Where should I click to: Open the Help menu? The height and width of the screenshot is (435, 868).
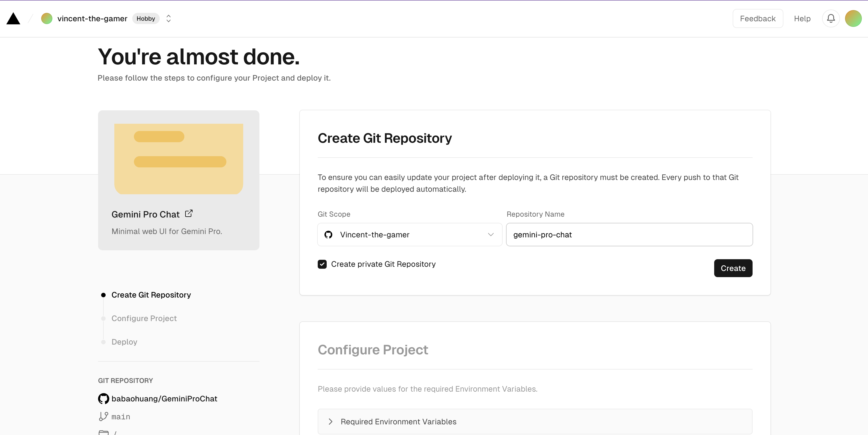[x=802, y=18]
